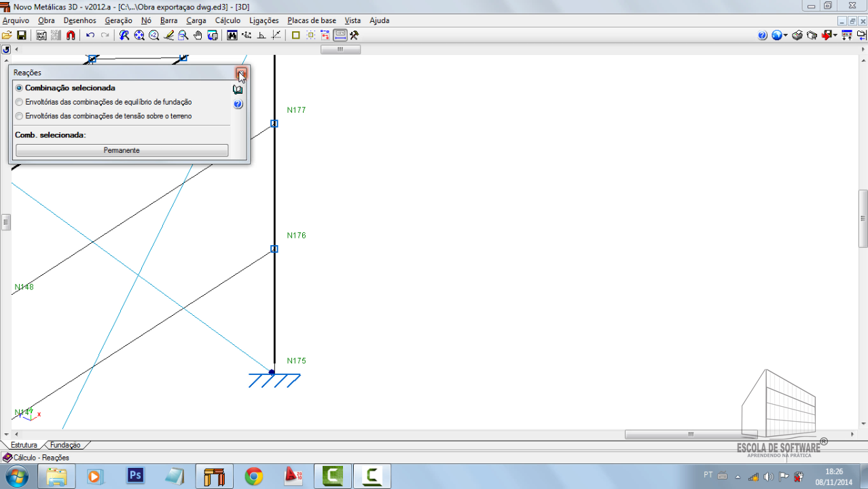Select the pan hand tool
The height and width of the screenshot is (489, 868).
coord(198,35)
